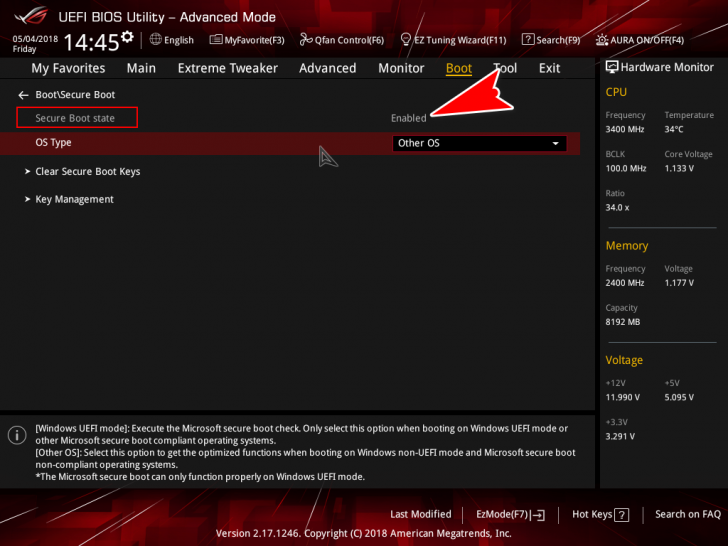
Task: Click the Hardware Monitor screen icon
Action: click(x=612, y=67)
